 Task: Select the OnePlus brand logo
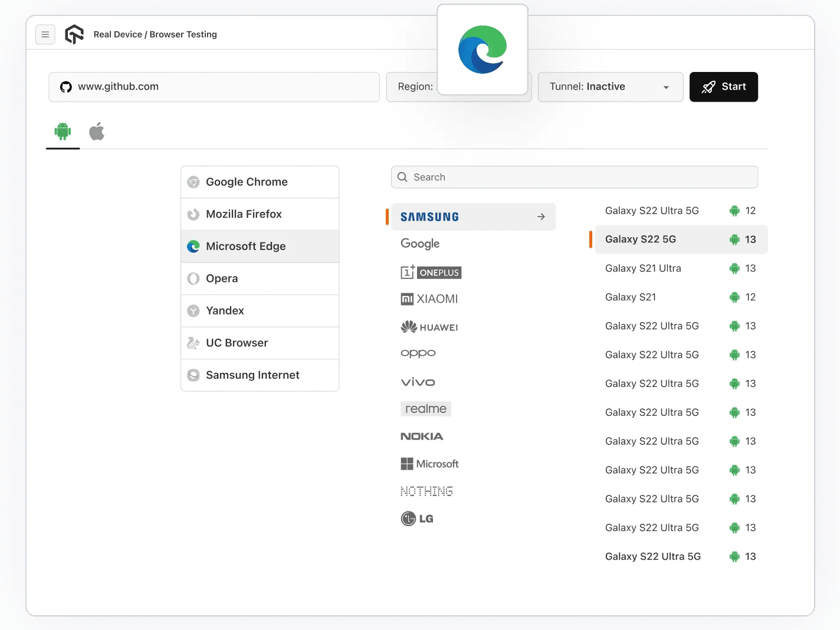tap(431, 273)
